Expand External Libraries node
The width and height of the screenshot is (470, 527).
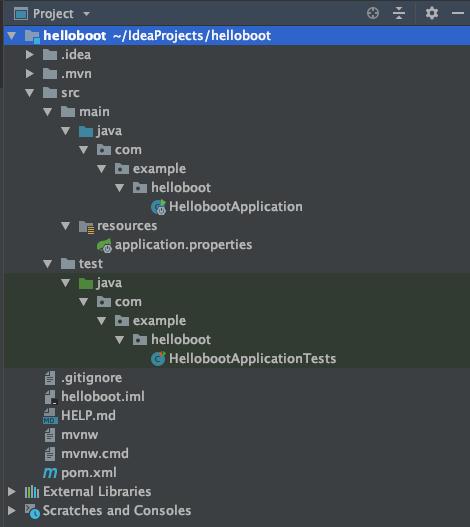[11, 492]
